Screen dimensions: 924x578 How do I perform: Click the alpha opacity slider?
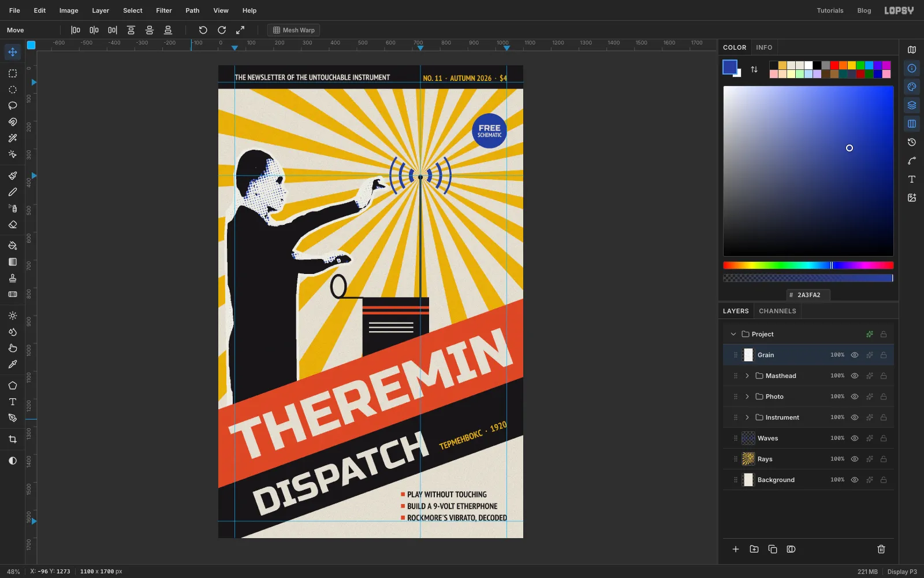coord(808,278)
